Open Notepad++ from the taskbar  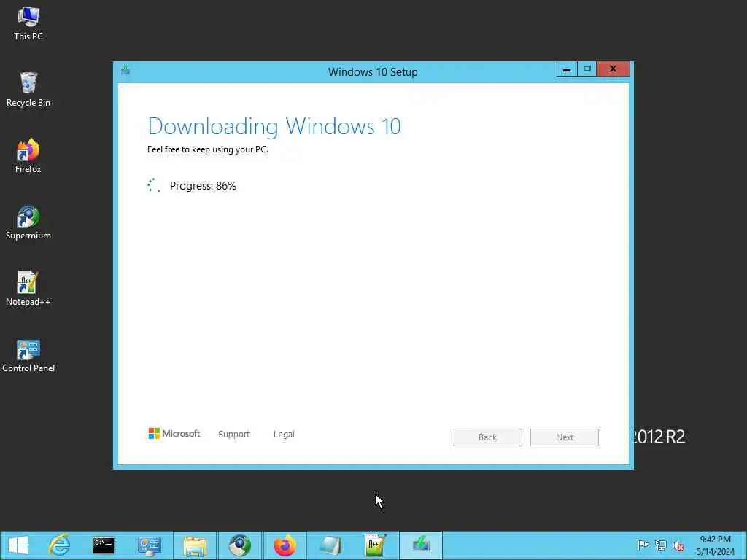(x=375, y=545)
